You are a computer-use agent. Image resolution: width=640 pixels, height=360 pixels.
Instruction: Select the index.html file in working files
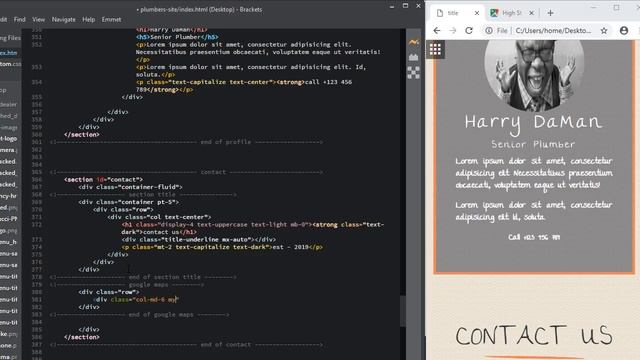(9, 53)
